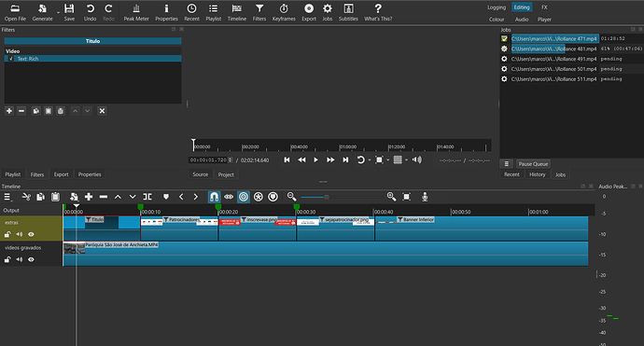Hide the extras track with eye icon
Viewport: 644px width, 346px height.
coord(31,234)
